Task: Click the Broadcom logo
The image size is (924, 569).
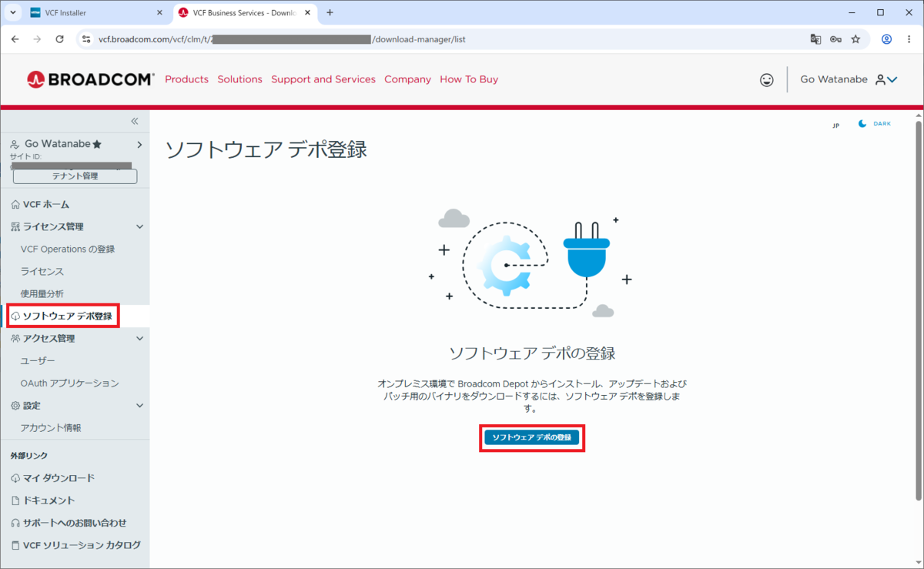Action: pyautogui.click(x=90, y=79)
